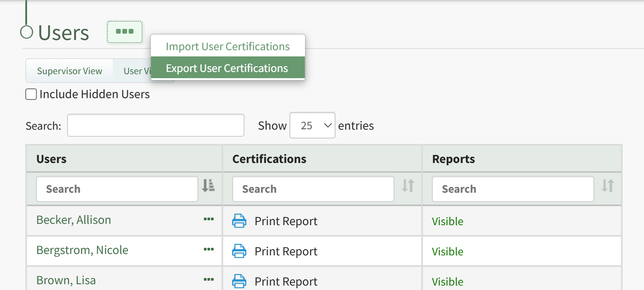Open the Bergstrom, Nicole user link

(x=82, y=250)
